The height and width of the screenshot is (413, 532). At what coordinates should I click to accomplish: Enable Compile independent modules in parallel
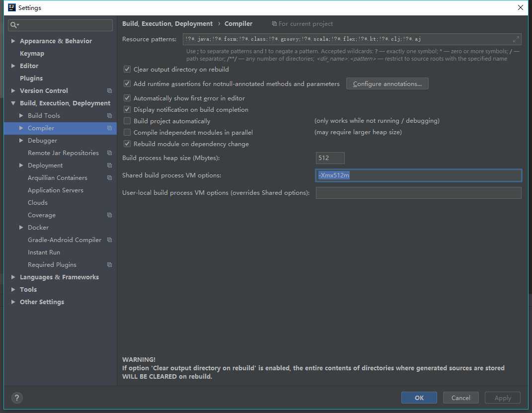coord(127,132)
